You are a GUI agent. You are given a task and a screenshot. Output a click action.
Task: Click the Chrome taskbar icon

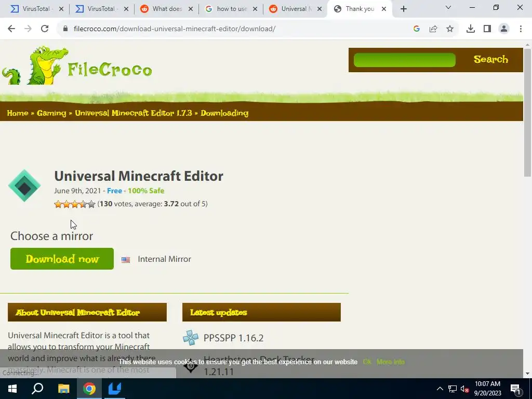coord(89,389)
